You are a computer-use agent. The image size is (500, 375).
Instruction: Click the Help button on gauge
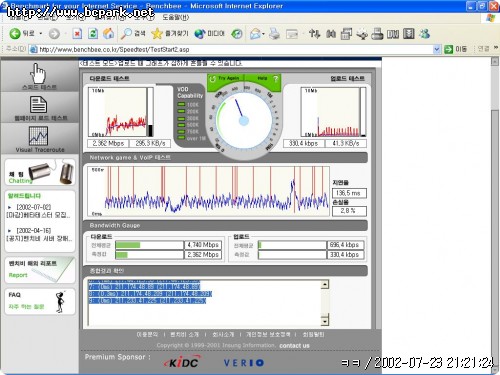[264, 79]
